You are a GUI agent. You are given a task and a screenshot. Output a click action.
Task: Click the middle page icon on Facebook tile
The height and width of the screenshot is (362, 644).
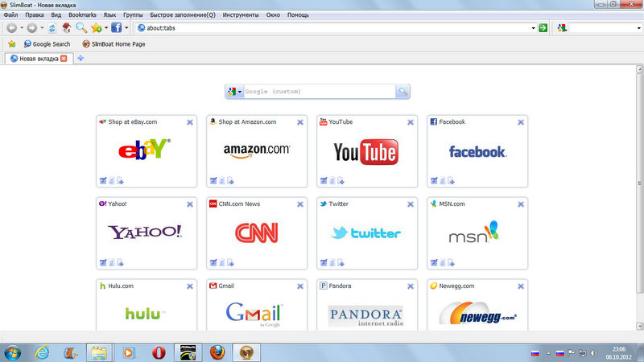443,180
